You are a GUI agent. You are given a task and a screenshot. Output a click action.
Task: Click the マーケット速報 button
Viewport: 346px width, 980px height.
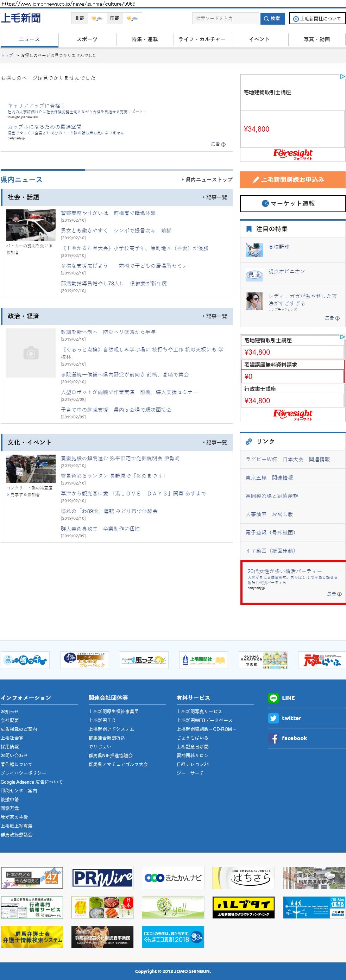pyautogui.click(x=292, y=203)
